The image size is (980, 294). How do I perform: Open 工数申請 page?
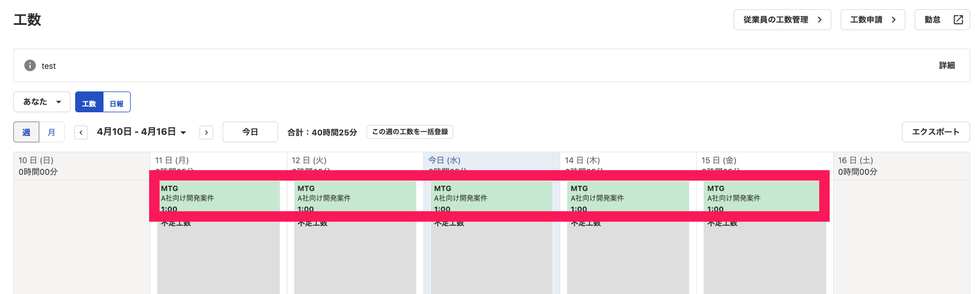point(872,20)
